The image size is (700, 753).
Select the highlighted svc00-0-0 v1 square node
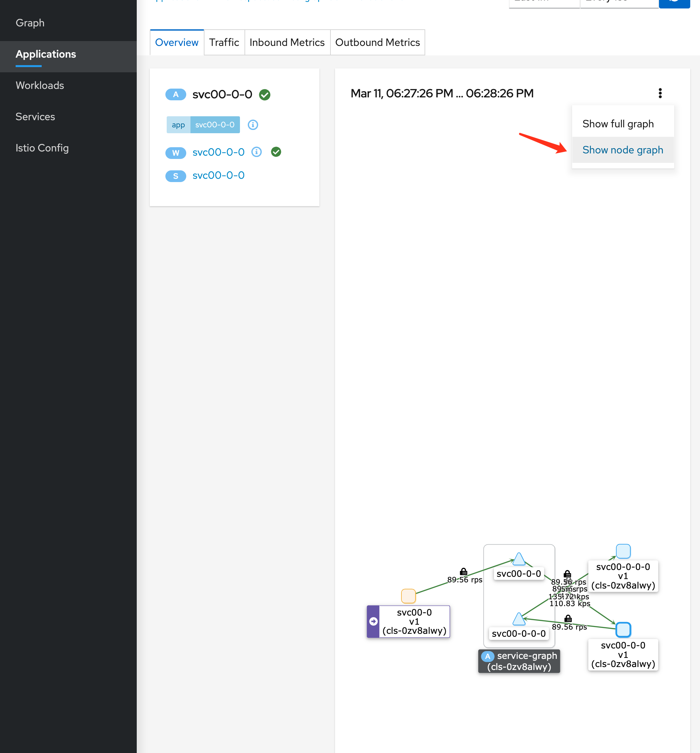tap(623, 630)
